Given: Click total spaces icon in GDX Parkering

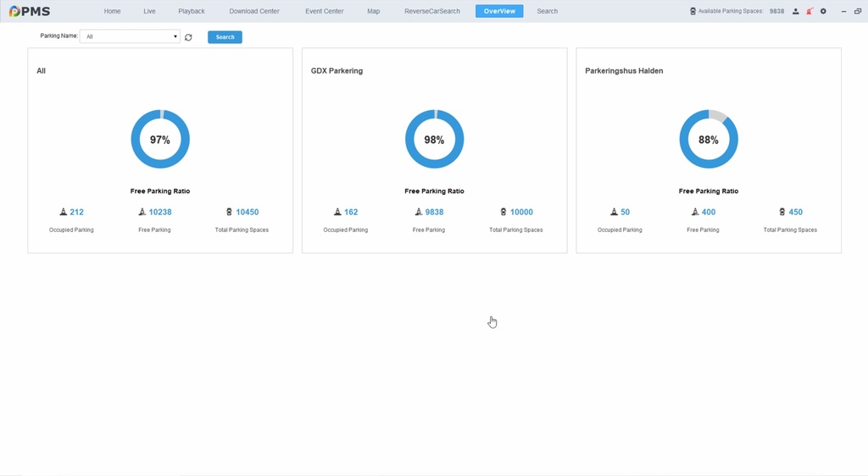Looking at the screenshot, I should (504, 212).
